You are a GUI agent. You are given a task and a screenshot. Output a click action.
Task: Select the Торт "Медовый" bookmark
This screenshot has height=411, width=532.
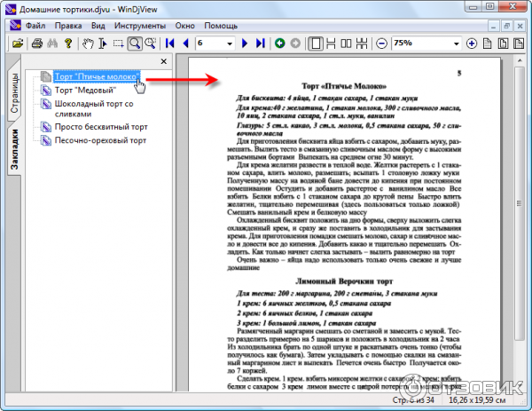86,91
